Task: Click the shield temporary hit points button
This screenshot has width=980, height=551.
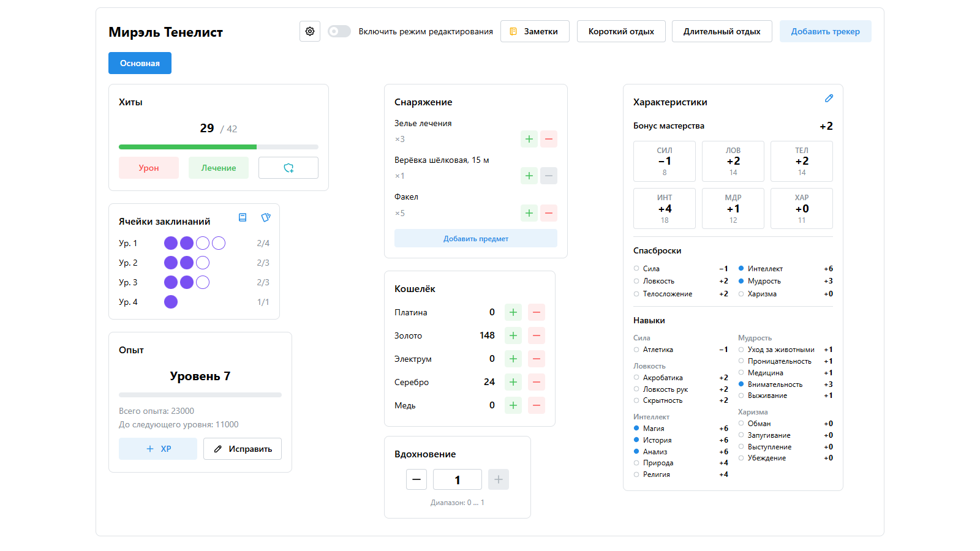Action: click(x=288, y=168)
